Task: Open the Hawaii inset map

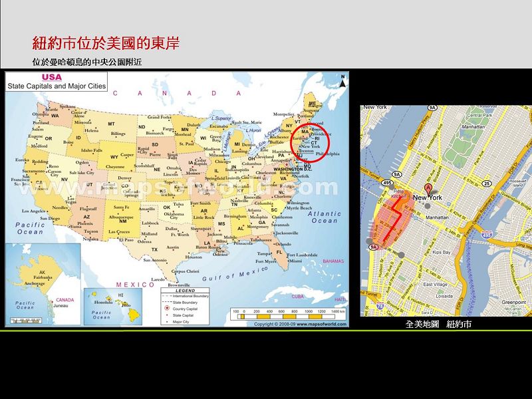Action: pos(108,306)
